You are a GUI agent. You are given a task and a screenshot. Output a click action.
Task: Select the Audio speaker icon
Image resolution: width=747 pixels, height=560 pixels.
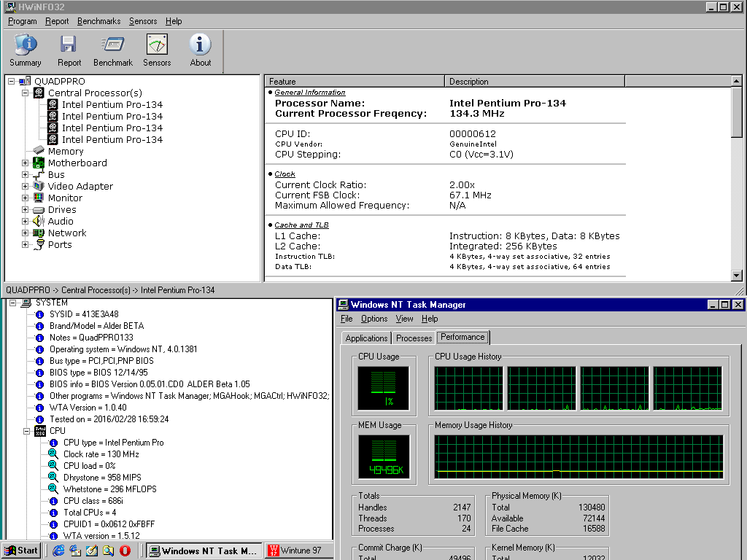click(x=39, y=222)
